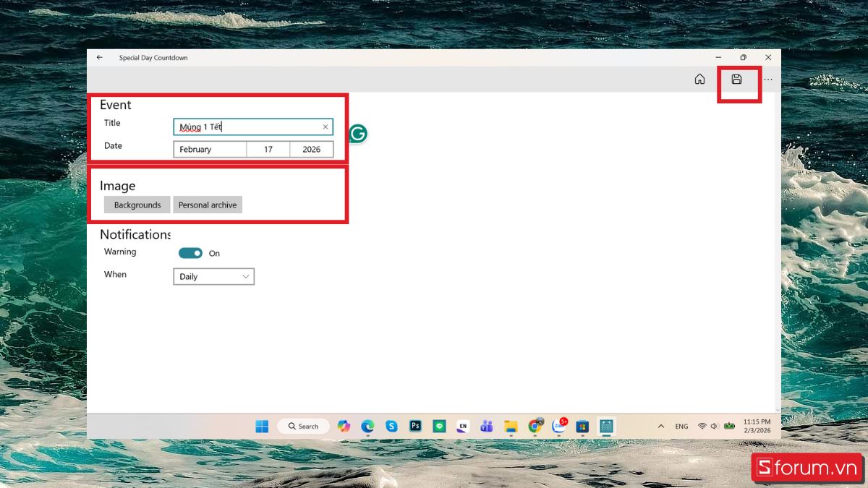Launch Photoshop from the taskbar
The width and height of the screenshot is (868, 488).
(x=415, y=427)
